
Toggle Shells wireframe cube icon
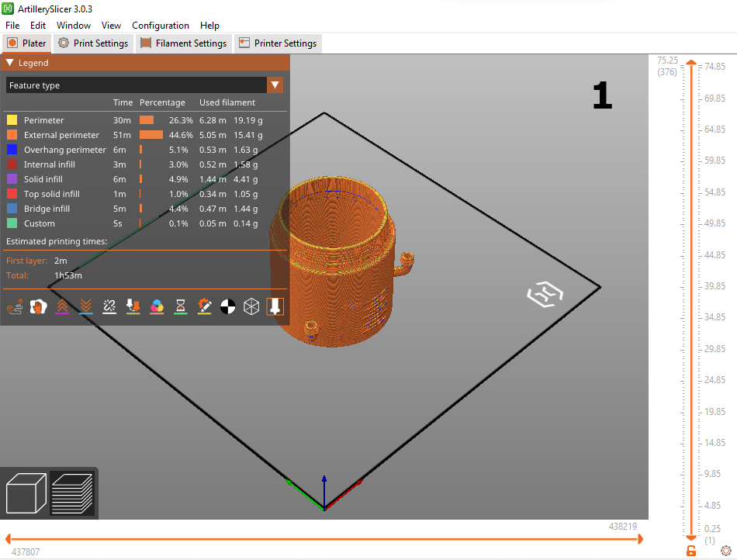[x=251, y=307]
